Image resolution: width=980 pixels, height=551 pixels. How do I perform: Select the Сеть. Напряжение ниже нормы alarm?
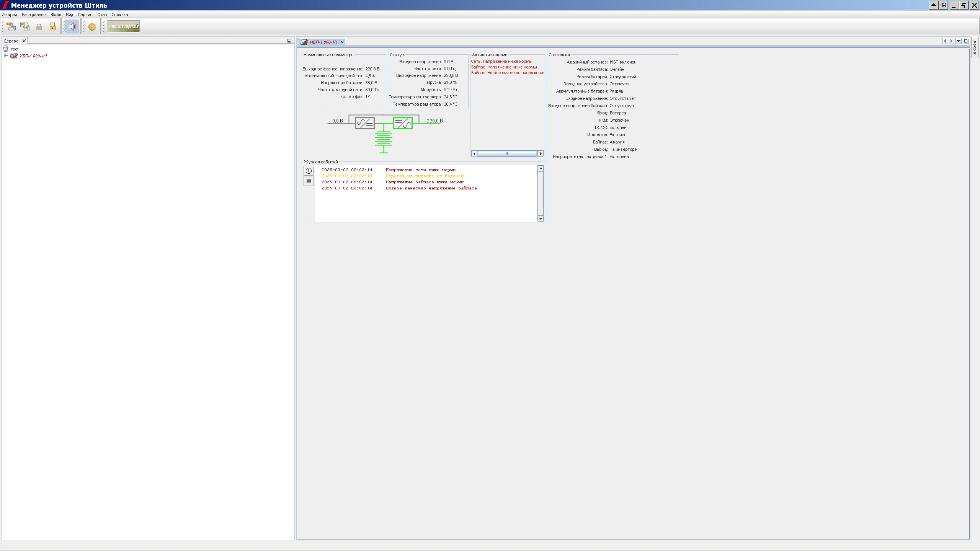coord(501,61)
